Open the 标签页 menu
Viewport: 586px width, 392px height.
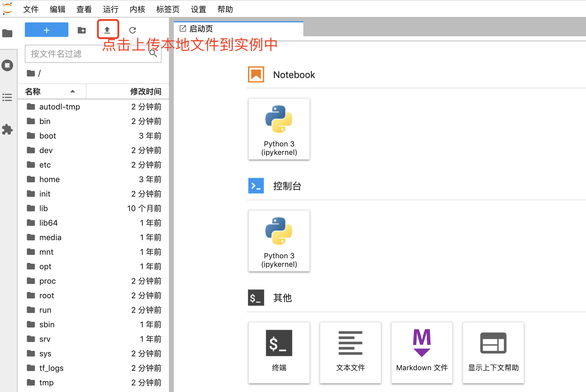(x=168, y=9)
